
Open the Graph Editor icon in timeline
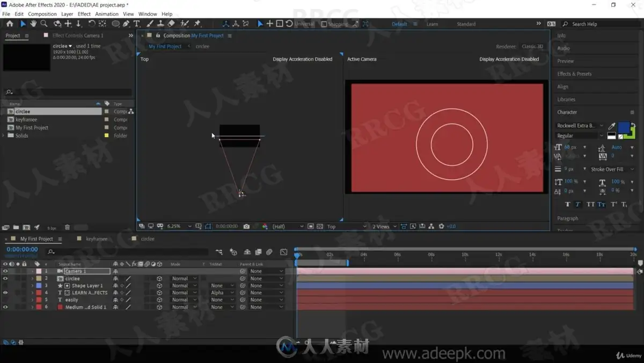tap(284, 252)
